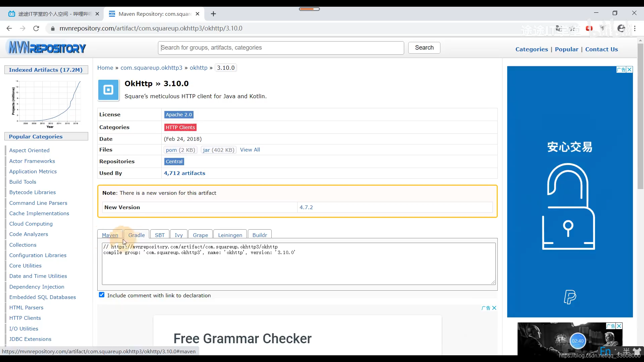This screenshot has height=362, width=644.
Task: Open Actor Frameworks category
Action: click(32, 161)
